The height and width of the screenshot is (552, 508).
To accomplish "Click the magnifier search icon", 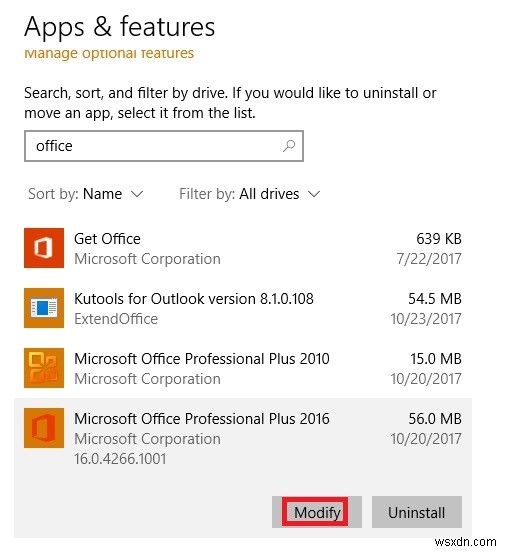I will (x=289, y=146).
